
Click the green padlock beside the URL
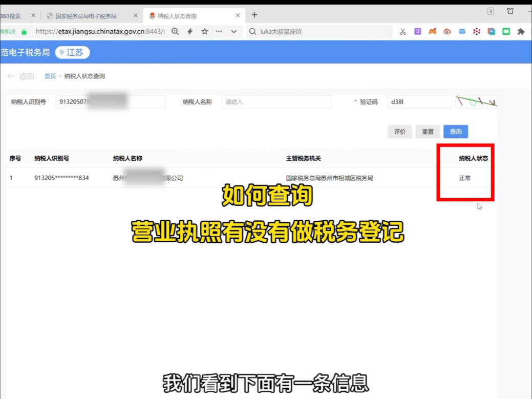24,31
